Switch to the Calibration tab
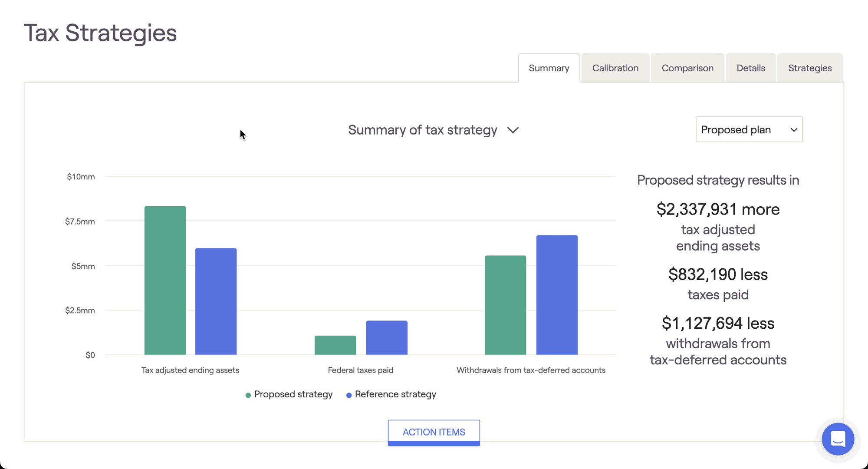The image size is (868, 469). [x=615, y=68]
